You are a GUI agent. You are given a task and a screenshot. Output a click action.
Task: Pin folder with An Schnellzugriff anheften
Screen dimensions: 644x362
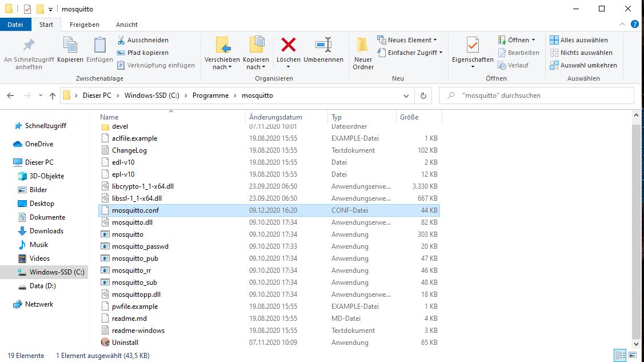pyautogui.click(x=29, y=46)
